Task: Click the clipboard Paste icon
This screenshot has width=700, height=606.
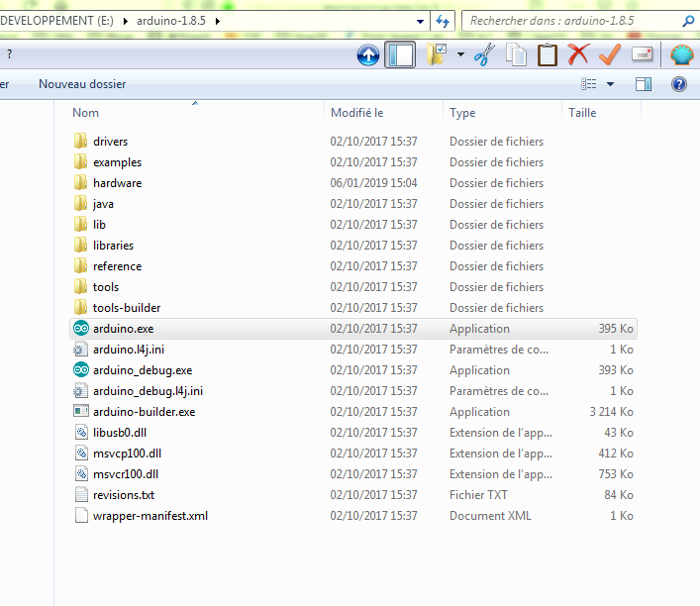Action: (x=548, y=54)
